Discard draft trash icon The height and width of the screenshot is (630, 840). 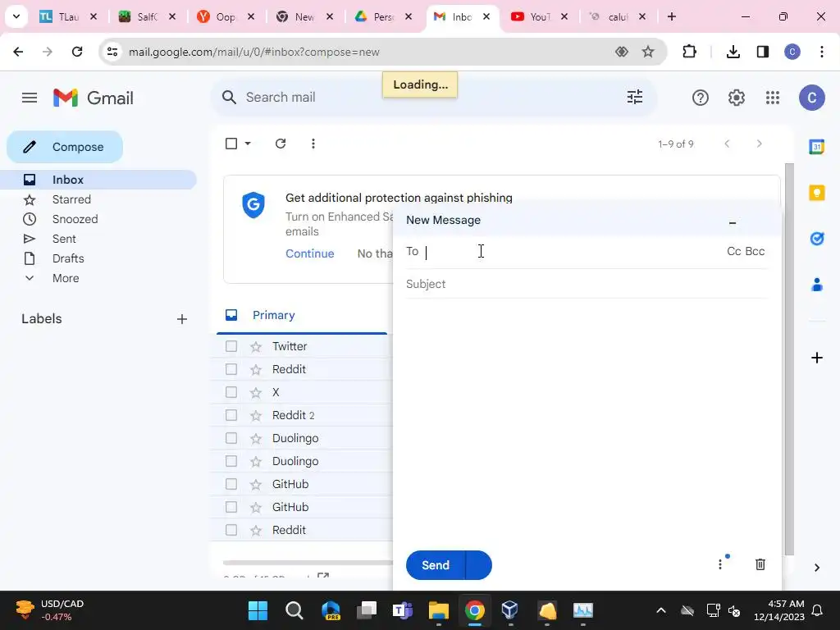[x=760, y=564]
